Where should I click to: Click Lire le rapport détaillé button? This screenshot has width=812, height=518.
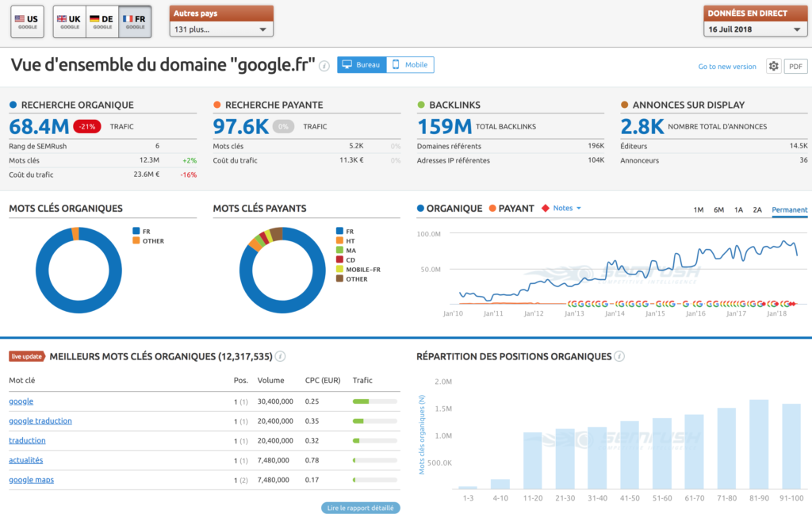click(361, 508)
